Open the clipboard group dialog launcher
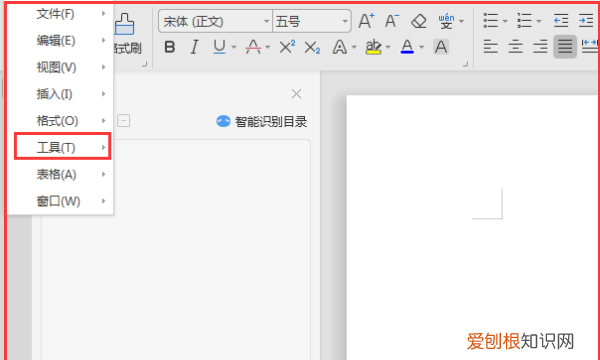The image size is (600, 360). (x=144, y=64)
